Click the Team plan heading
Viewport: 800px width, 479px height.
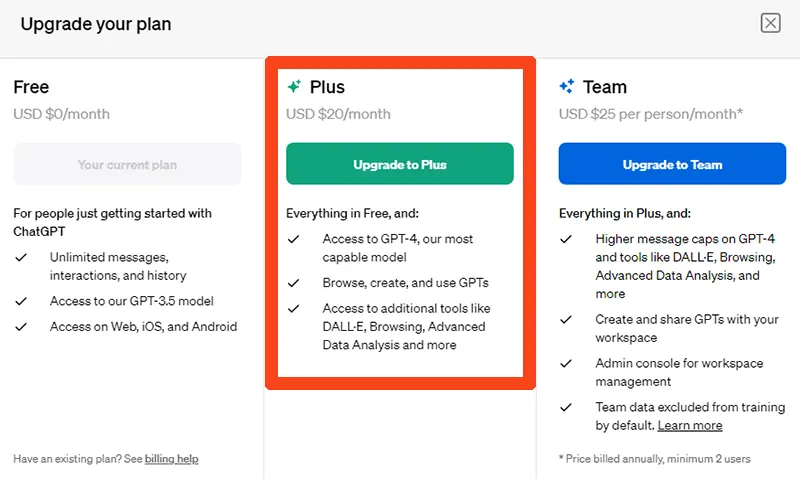(x=605, y=87)
